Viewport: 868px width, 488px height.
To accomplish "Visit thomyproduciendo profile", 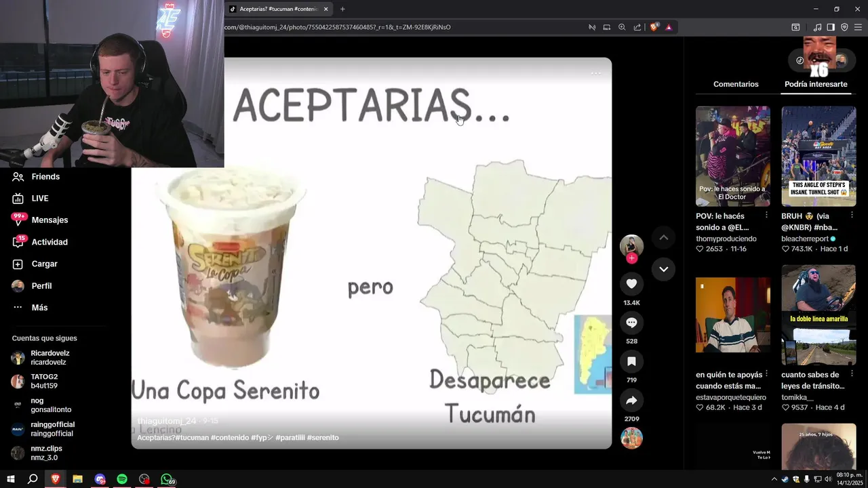I will point(726,239).
